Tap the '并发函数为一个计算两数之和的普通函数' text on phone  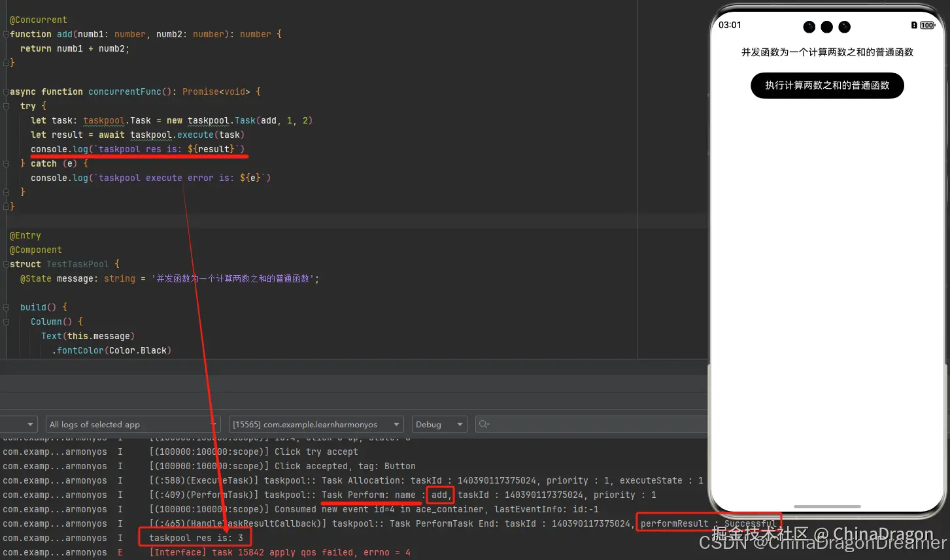[x=827, y=52]
